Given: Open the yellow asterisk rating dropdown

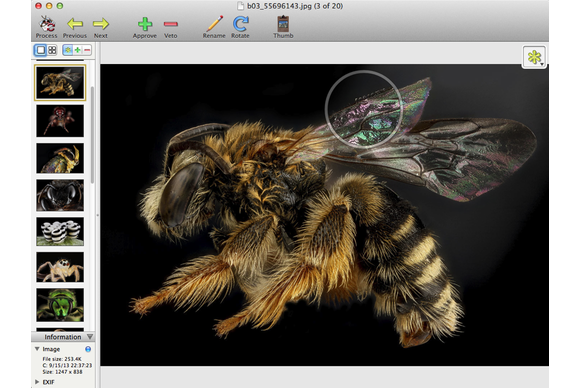Looking at the screenshot, I should tap(535, 57).
